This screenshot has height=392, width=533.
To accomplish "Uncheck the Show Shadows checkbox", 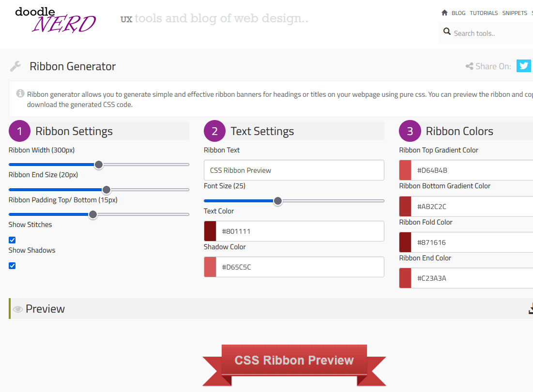I will pos(12,266).
